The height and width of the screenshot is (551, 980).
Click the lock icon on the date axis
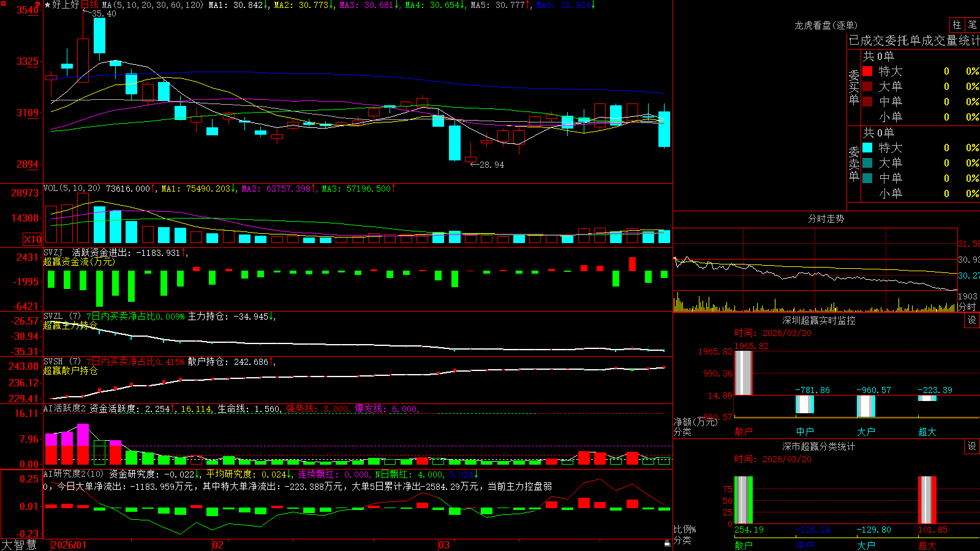(x=667, y=544)
